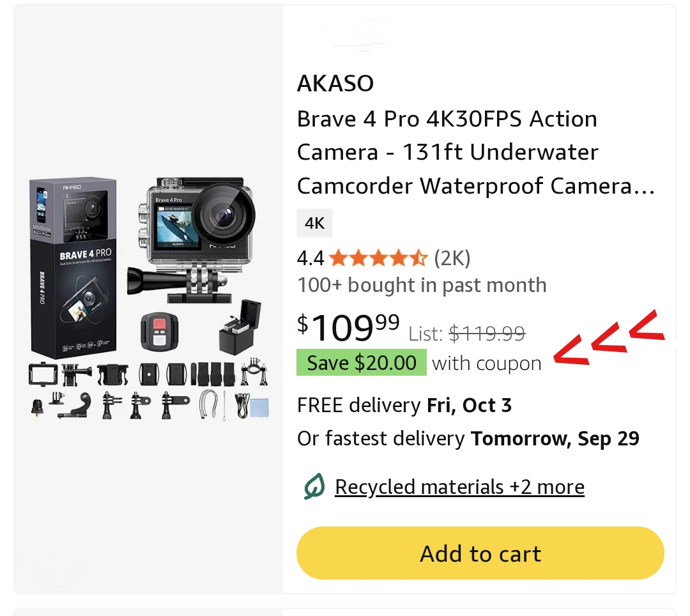
Task: Open the (2K) reviews count
Action: pos(452,258)
